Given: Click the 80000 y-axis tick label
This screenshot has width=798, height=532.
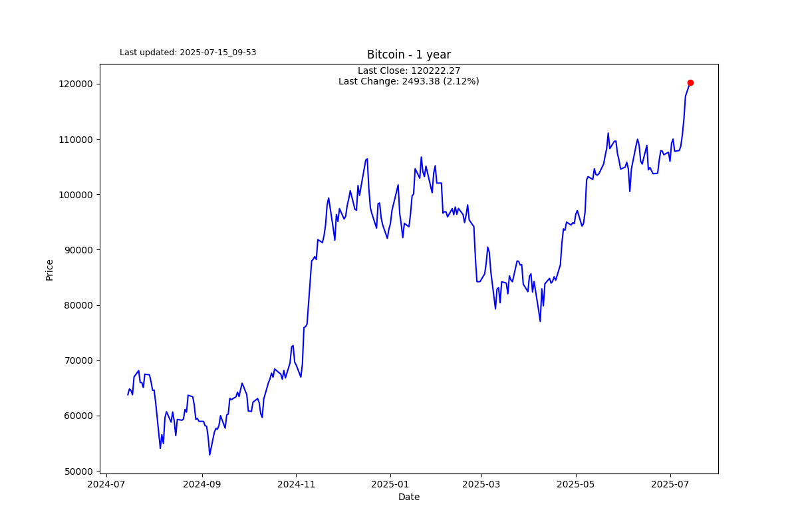Looking at the screenshot, I should coord(76,305).
